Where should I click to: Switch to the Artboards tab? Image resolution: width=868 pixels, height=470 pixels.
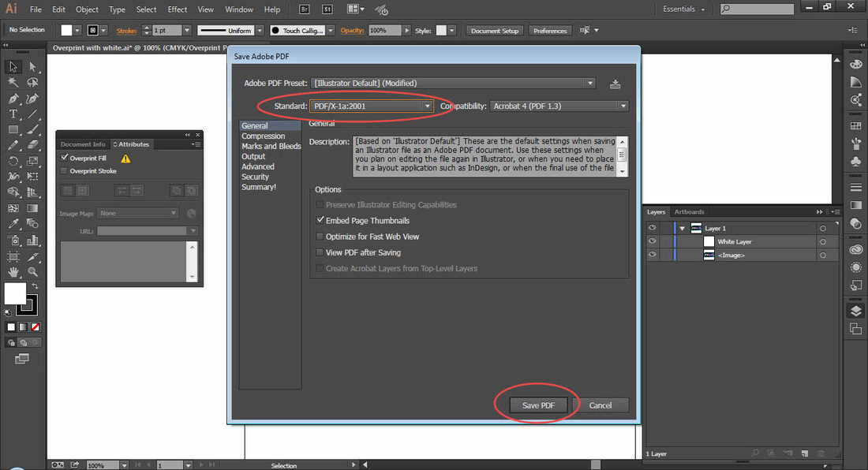click(689, 212)
